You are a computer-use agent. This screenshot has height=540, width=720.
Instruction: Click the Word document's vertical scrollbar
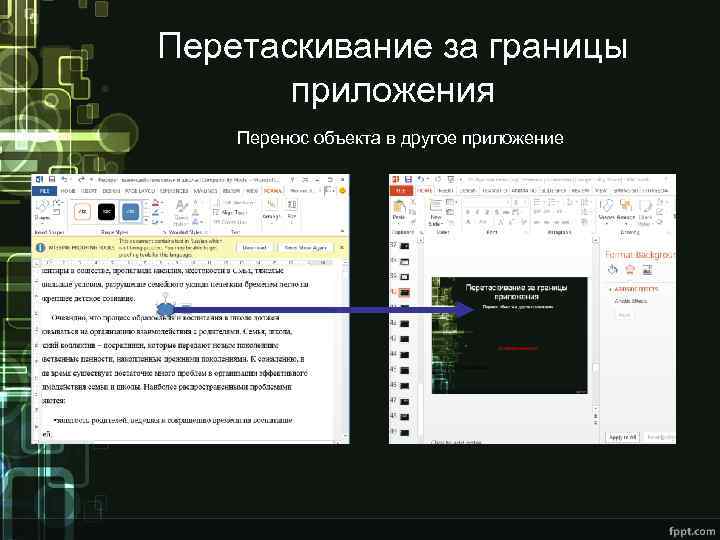345,349
